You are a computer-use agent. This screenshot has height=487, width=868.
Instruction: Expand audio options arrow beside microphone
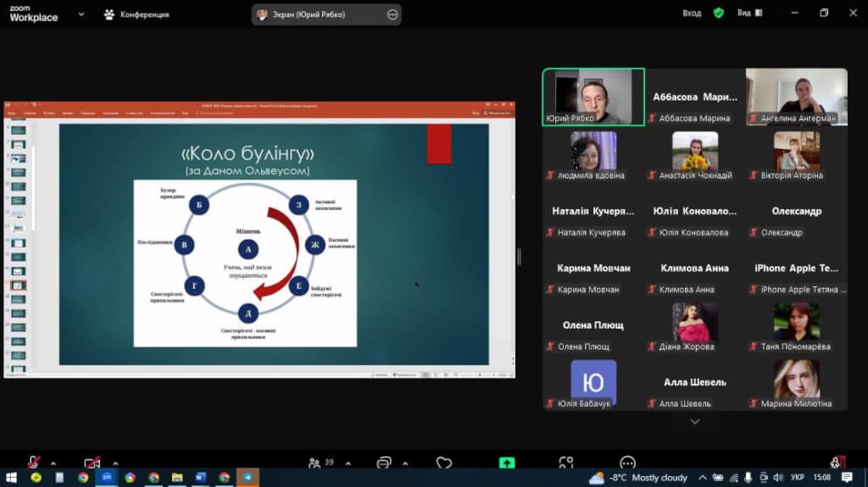pos(53,462)
